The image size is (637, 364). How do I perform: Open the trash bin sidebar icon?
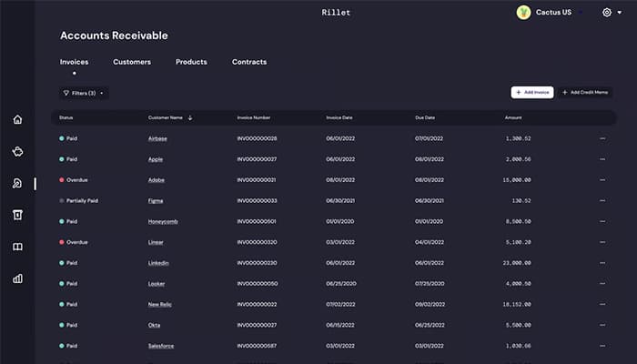tap(17, 215)
